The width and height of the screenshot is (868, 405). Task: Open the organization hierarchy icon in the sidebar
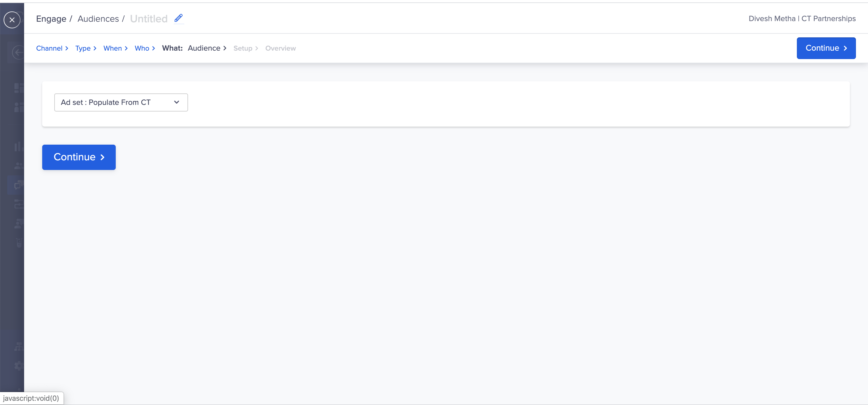pos(19,346)
